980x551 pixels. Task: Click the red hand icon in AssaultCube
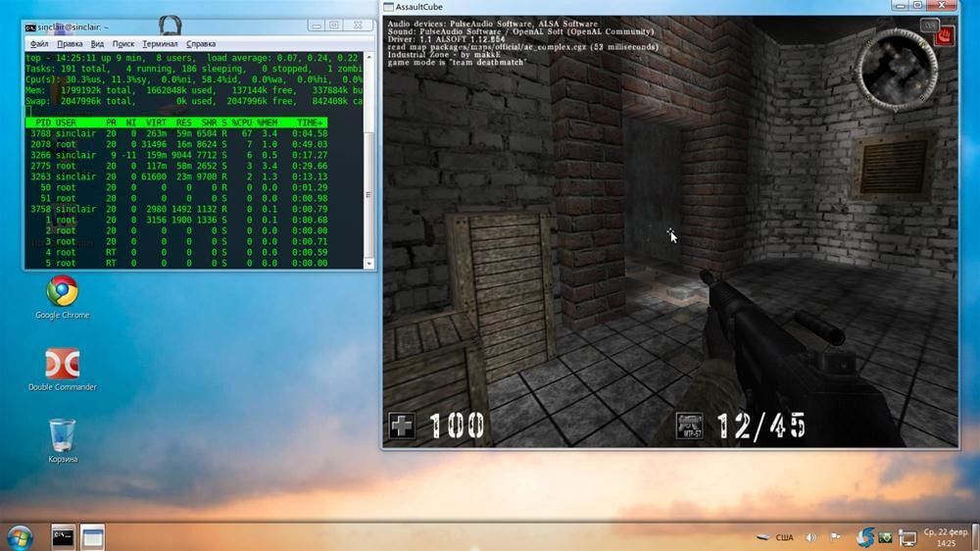point(945,35)
